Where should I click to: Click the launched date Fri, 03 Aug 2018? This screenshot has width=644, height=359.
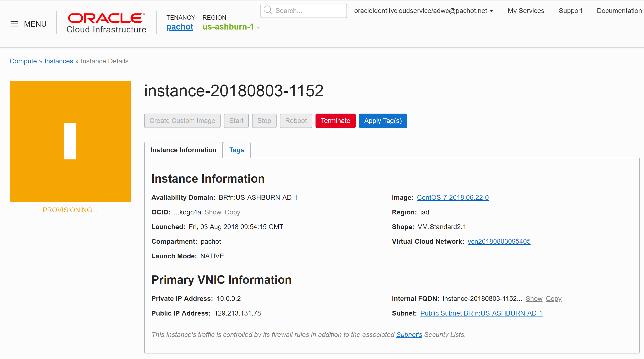click(x=236, y=227)
